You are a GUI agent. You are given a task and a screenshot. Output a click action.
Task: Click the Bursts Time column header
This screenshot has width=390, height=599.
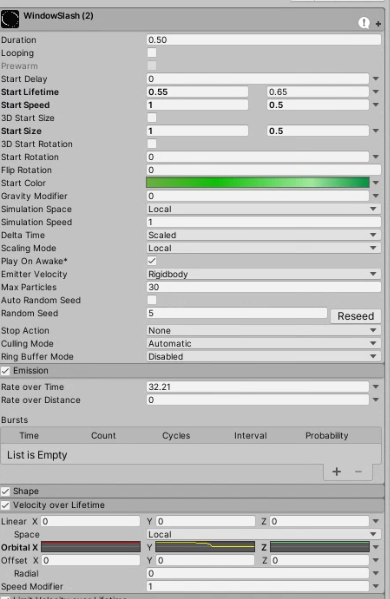29,435
